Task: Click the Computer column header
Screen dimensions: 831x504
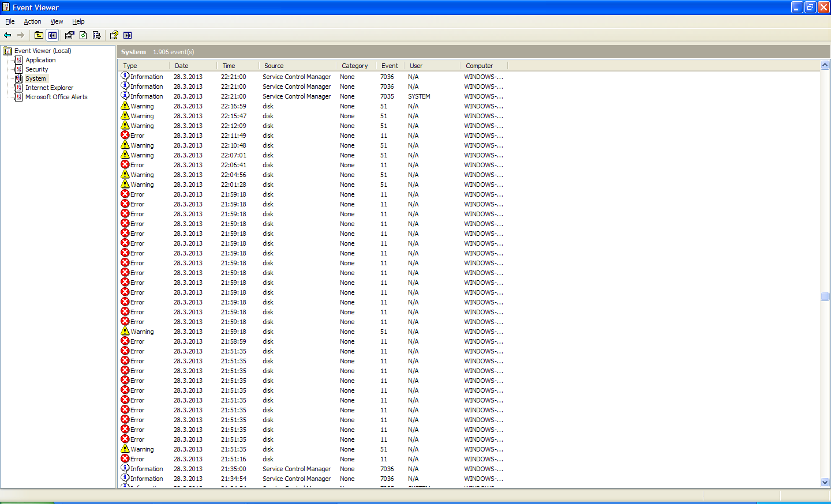Action: (484, 66)
